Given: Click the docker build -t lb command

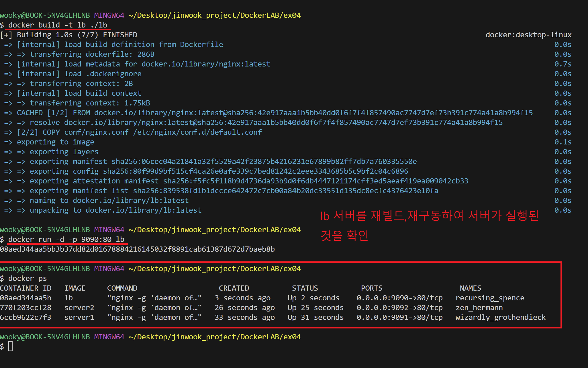Looking at the screenshot, I should point(57,25).
